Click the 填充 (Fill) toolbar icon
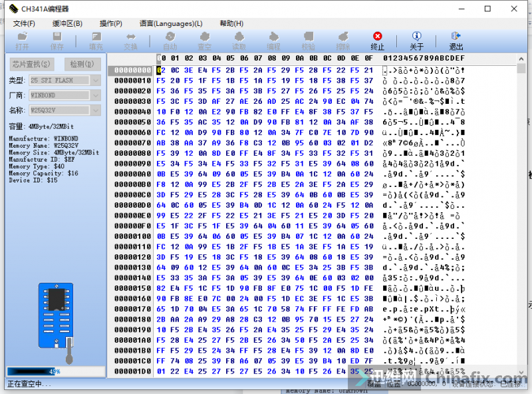 [x=96, y=41]
